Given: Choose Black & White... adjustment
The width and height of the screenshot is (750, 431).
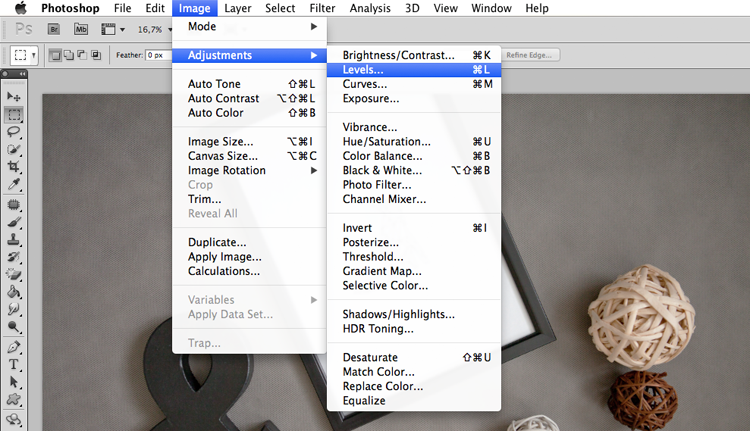Looking at the screenshot, I should [x=414, y=170].
